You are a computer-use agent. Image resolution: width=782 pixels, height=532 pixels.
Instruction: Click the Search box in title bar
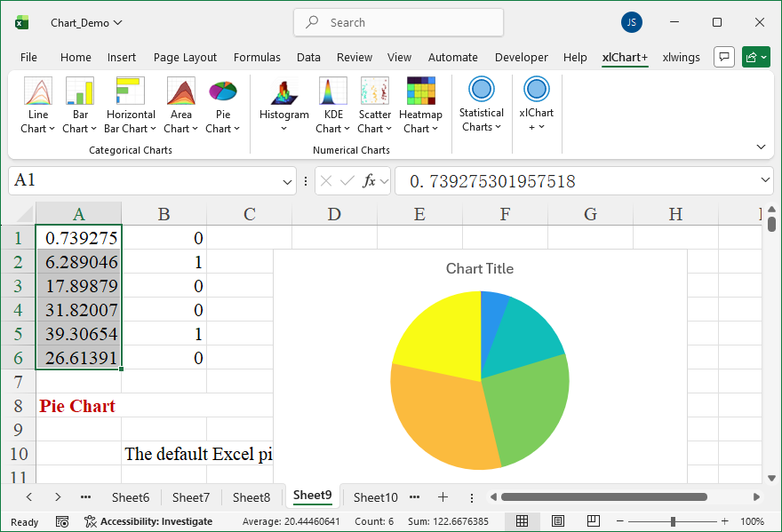click(398, 22)
